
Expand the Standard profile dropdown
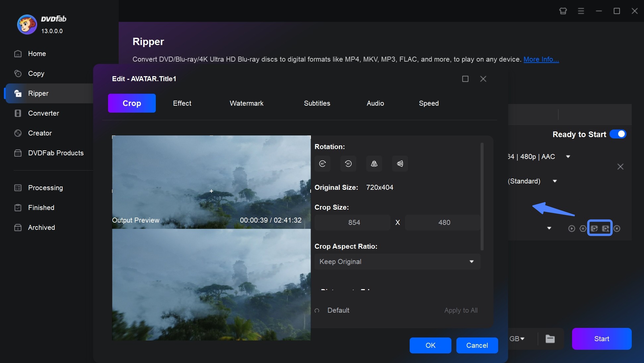click(x=555, y=181)
